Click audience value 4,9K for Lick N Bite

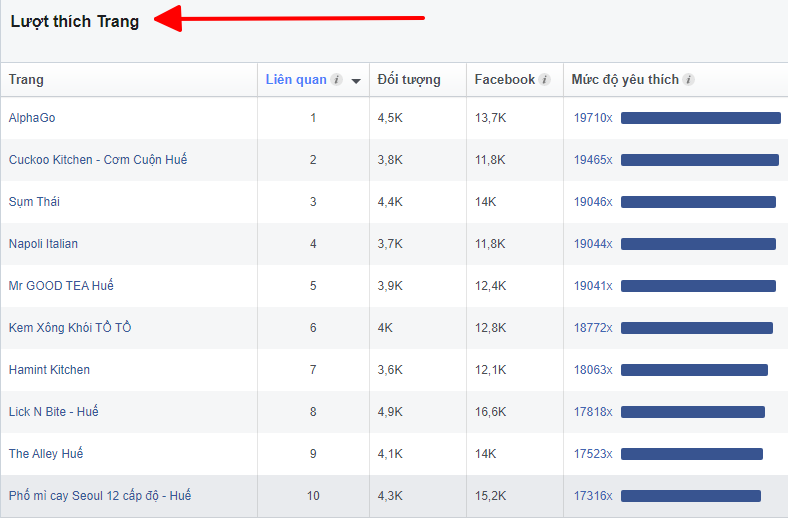(390, 411)
